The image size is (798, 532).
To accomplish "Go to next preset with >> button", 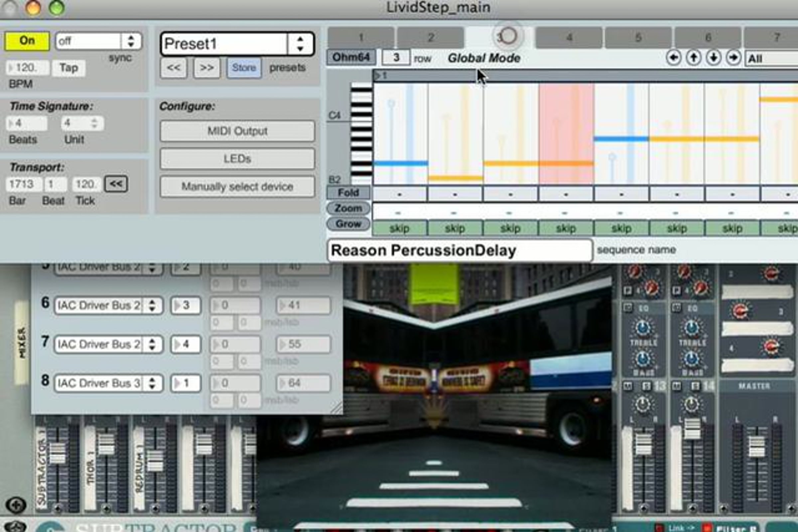I will pos(206,67).
